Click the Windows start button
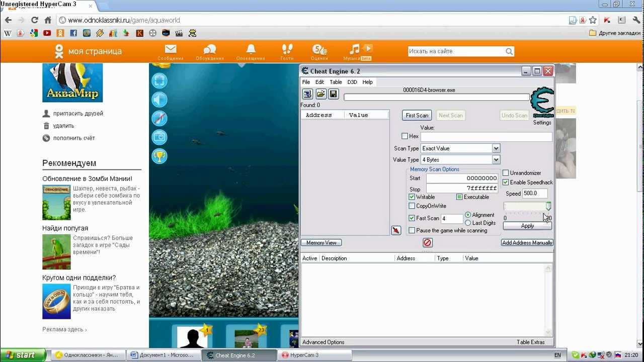Screen dimensions: 644x362 click(x=23, y=355)
